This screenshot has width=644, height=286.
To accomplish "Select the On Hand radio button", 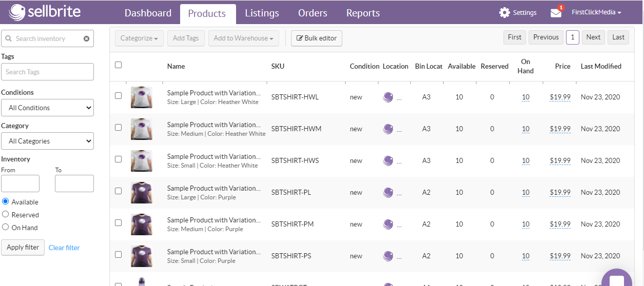I will 6,227.
